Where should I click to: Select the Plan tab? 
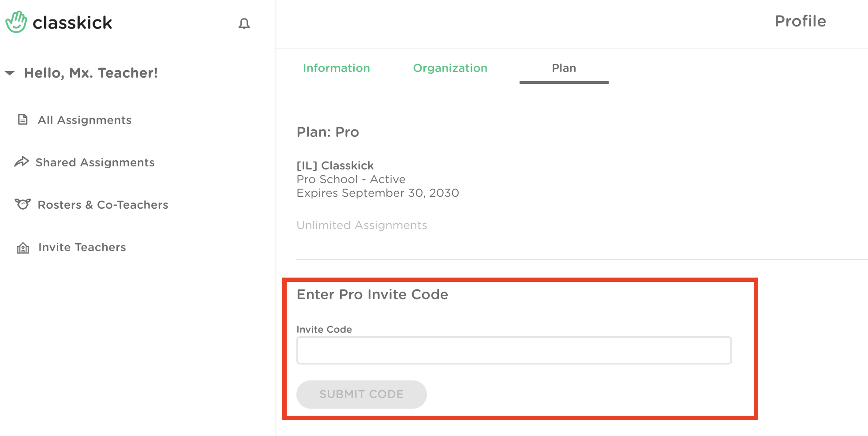point(564,68)
